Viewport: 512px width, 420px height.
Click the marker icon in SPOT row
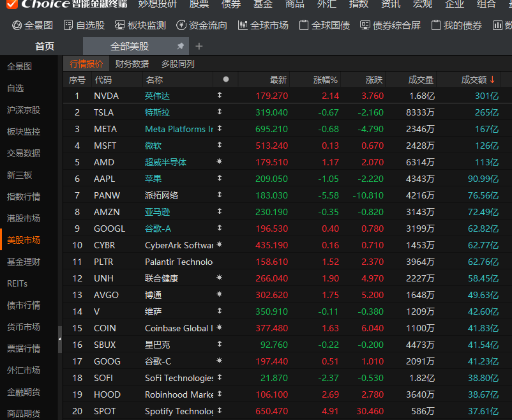tap(220, 410)
